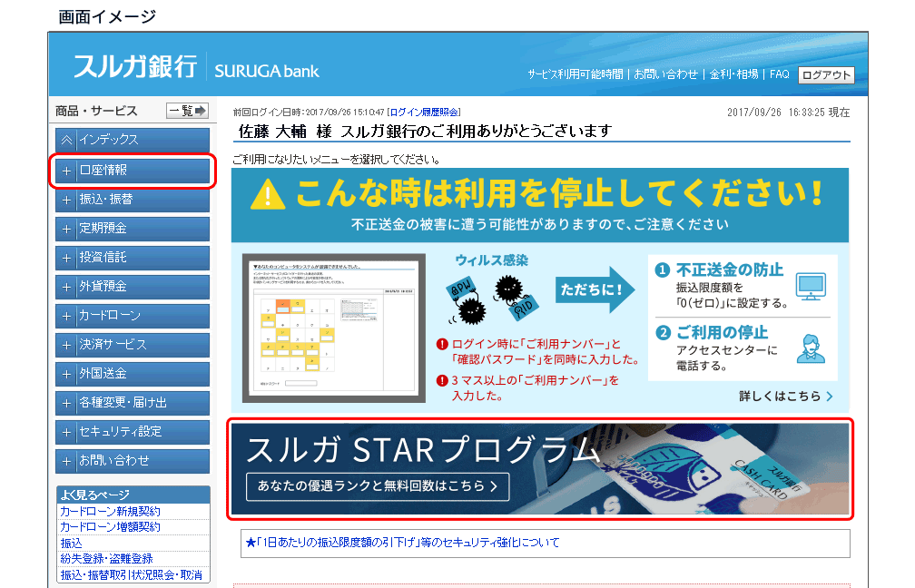Expand the カードローン plus icon
This screenshot has height=588, width=915.
click(x=66, y=316)
